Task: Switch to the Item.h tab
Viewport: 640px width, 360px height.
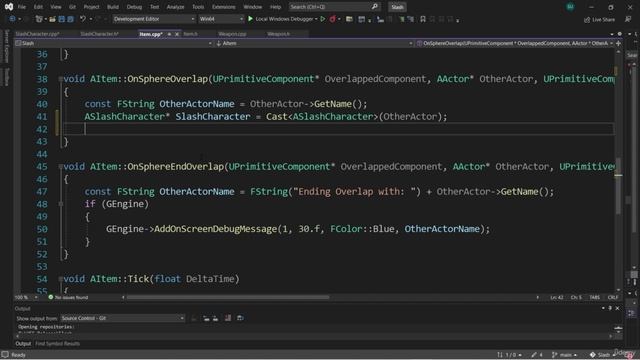Action: point(191,34)
